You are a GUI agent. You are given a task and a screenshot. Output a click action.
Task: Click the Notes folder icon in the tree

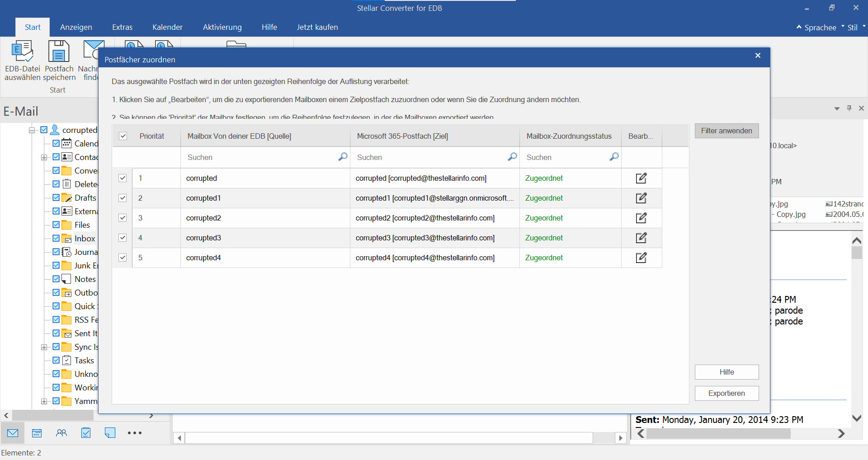67,279
